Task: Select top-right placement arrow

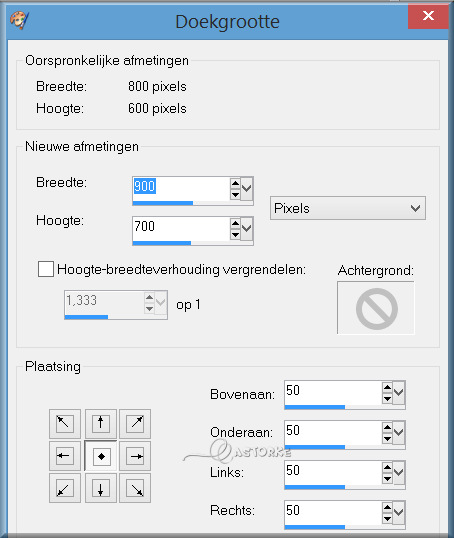Action: 135,423
